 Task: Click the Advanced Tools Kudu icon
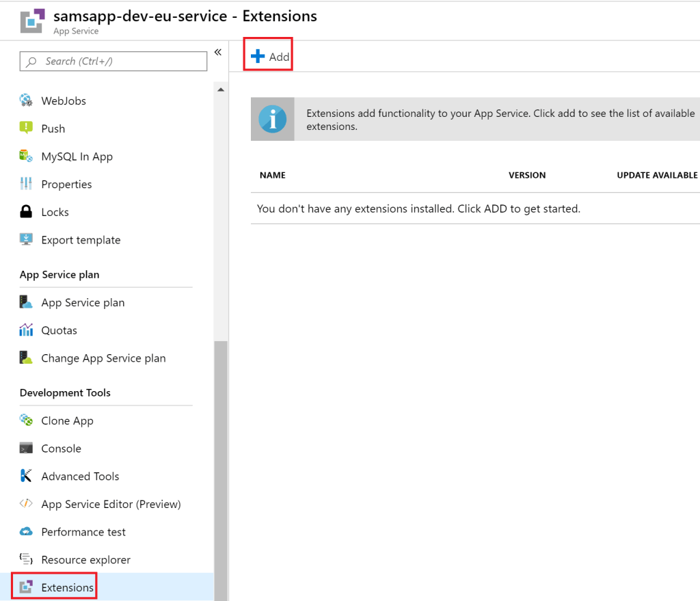click(27, 477)
